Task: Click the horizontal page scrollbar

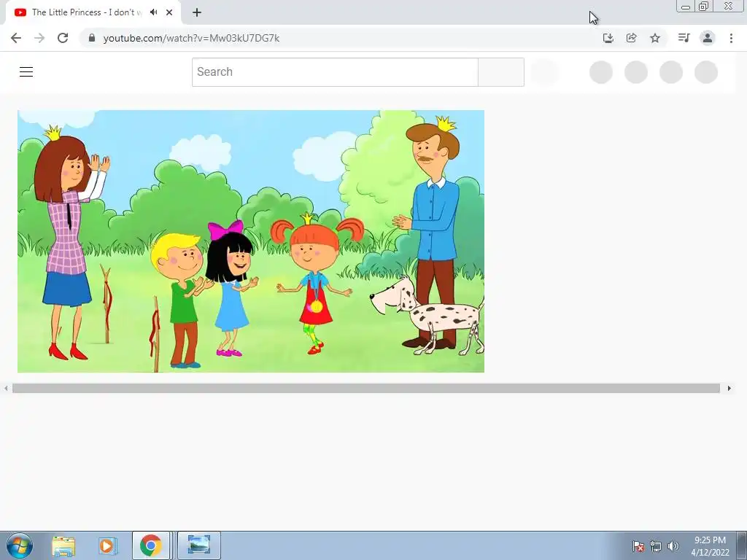Action: [x=366, y=389]
